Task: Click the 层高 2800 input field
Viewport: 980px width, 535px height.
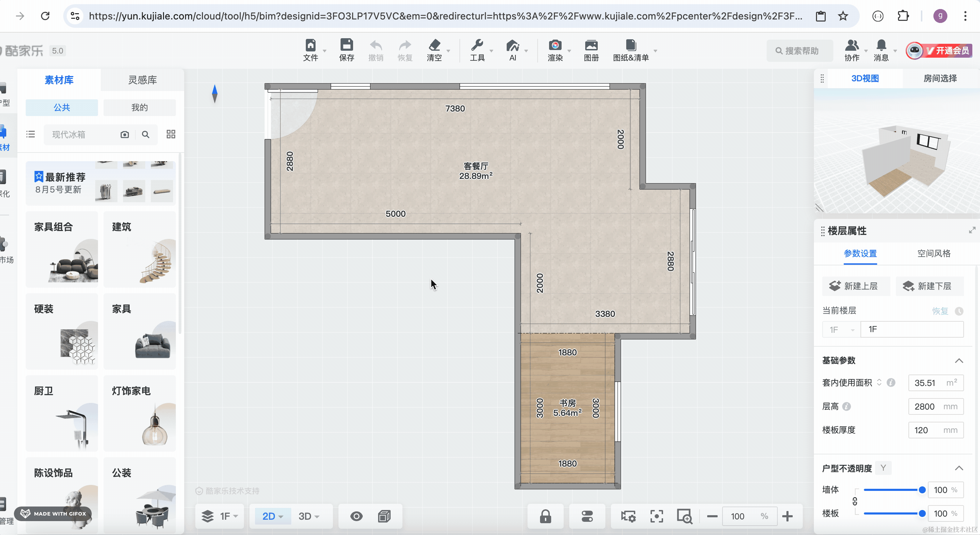Action: tap(936, 406)
